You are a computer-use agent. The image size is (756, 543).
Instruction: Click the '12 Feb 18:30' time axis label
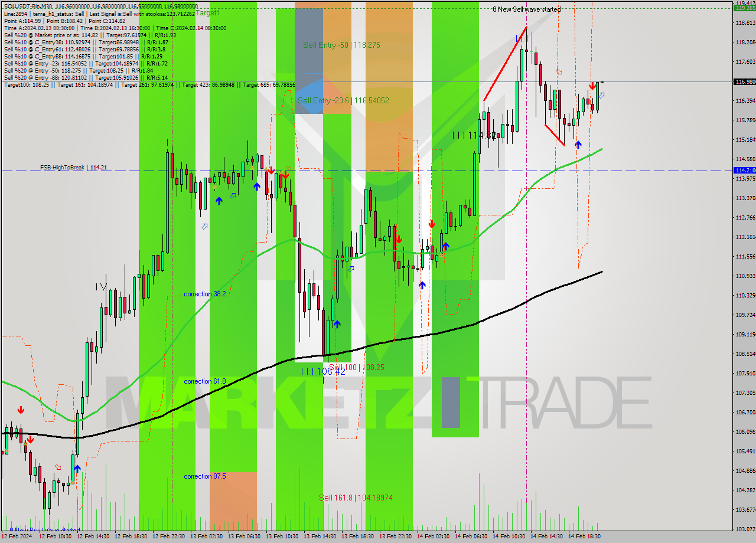point(131,537)
